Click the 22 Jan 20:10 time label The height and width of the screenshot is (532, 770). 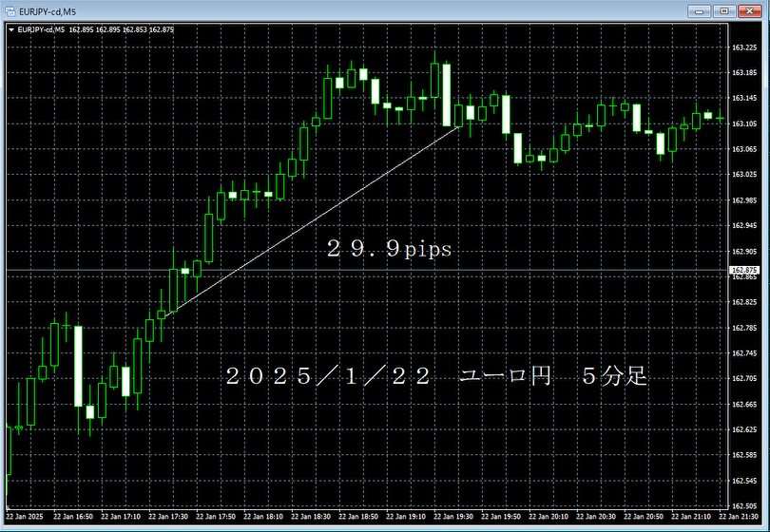click(549, 517)
